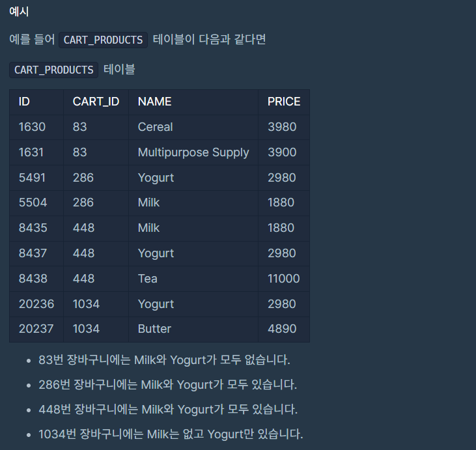Viewport: 476px width, 450px height.
Task: Click the NAME column header
Action: pos(193,102)
